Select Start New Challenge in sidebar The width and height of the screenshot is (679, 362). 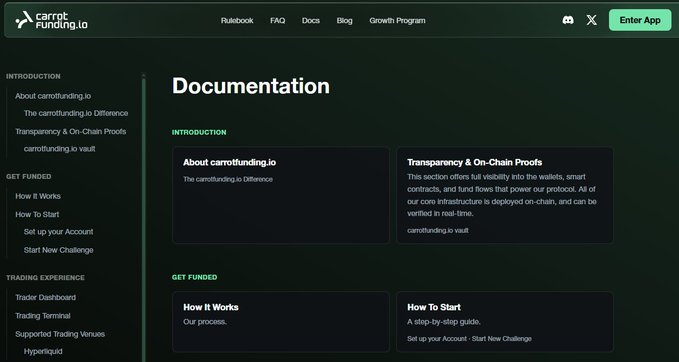click(58, 250)
